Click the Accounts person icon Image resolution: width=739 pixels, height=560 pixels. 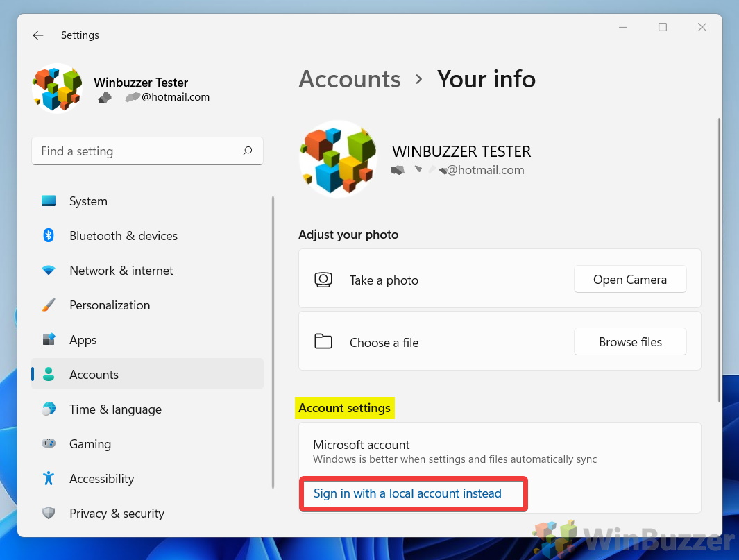tap(49, 374)
